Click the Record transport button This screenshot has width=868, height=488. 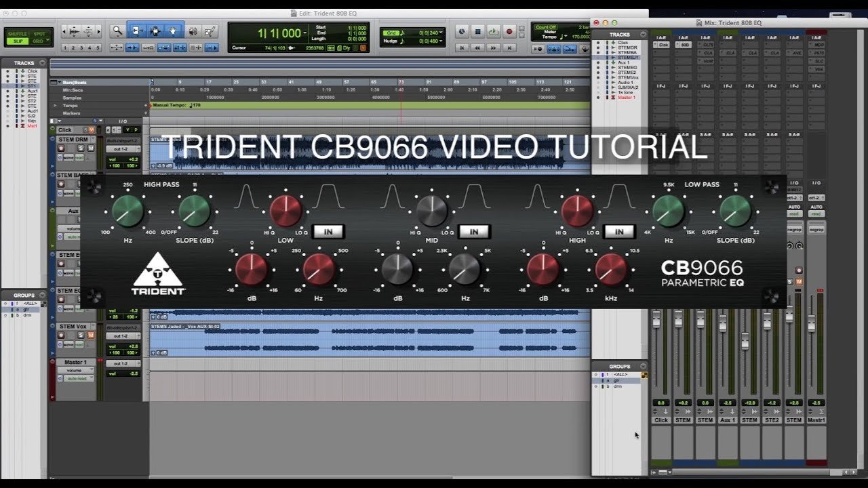coord(509,31)
